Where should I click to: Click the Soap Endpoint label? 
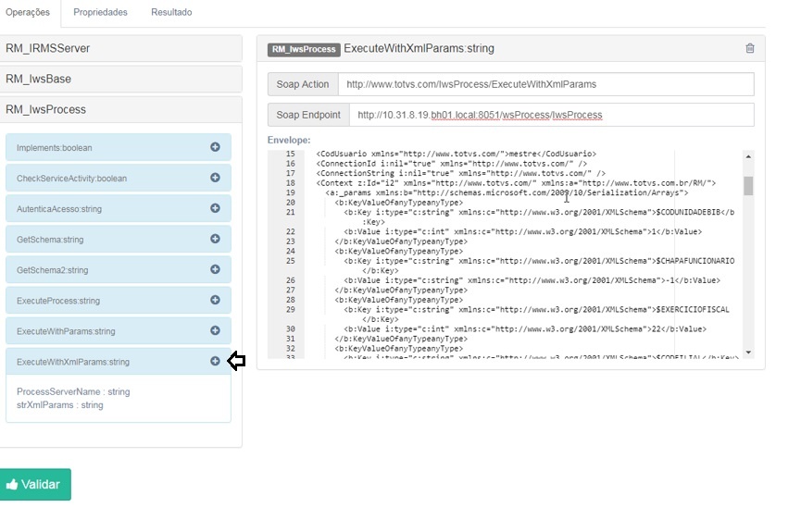pos(308,115)
